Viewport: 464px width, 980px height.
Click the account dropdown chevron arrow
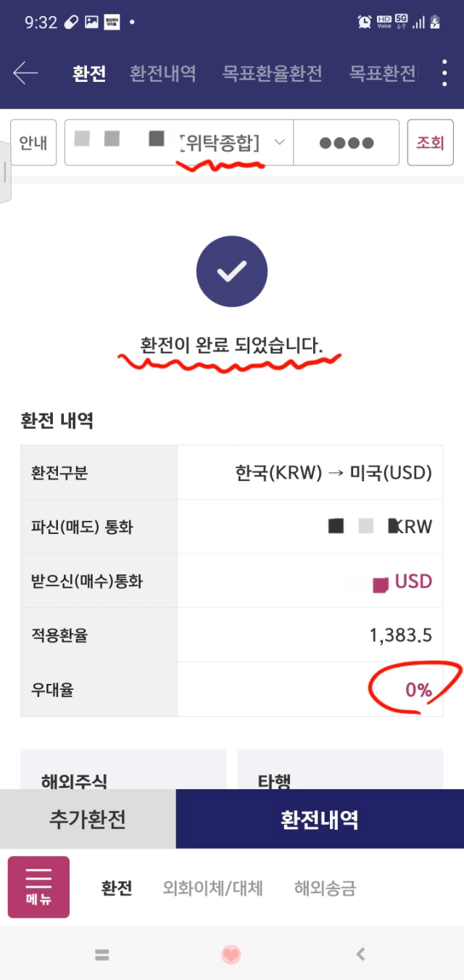280,143
